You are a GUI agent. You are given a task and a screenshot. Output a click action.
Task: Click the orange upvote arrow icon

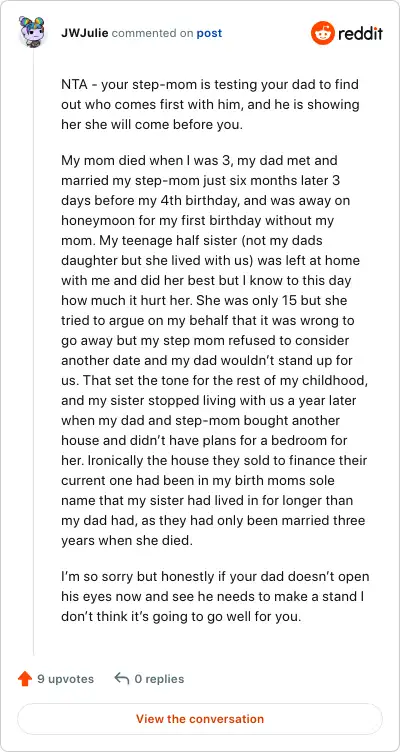24,679
